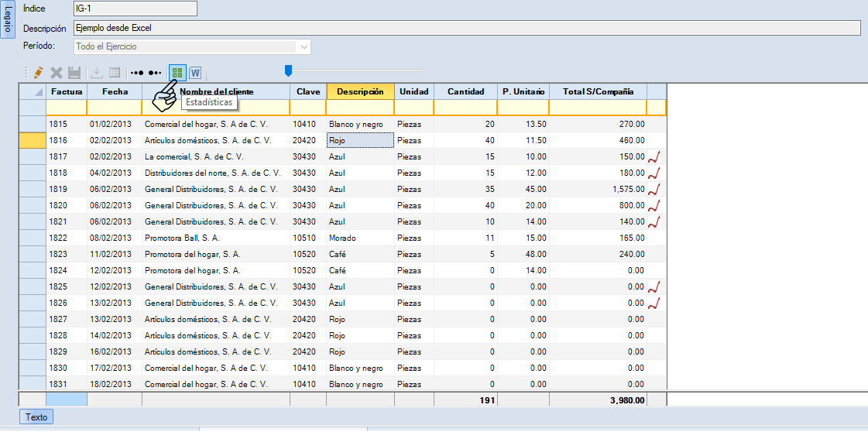Click the gray table grid icon
The width and height of the screenshot is (868, 432).
click(x=114, y=73)
